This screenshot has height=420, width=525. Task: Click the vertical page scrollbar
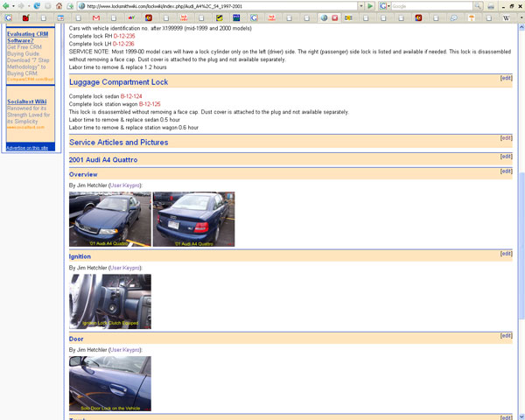(521, 219)
